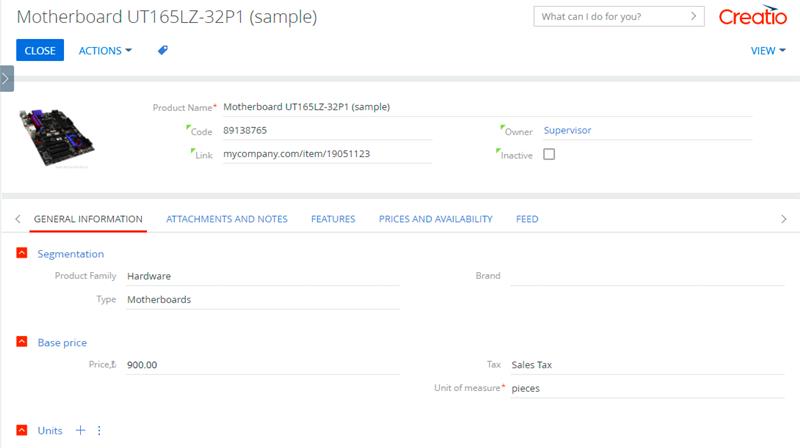Submit the command line arrow
Image resolution: width=800 pixels, height=448 pixels.
coord(693,16)
